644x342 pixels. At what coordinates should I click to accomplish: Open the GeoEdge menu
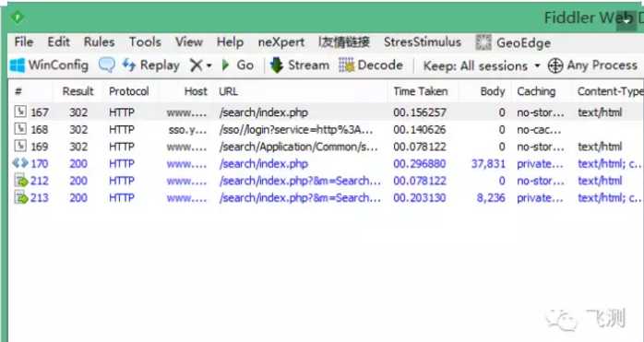(523, 42)
